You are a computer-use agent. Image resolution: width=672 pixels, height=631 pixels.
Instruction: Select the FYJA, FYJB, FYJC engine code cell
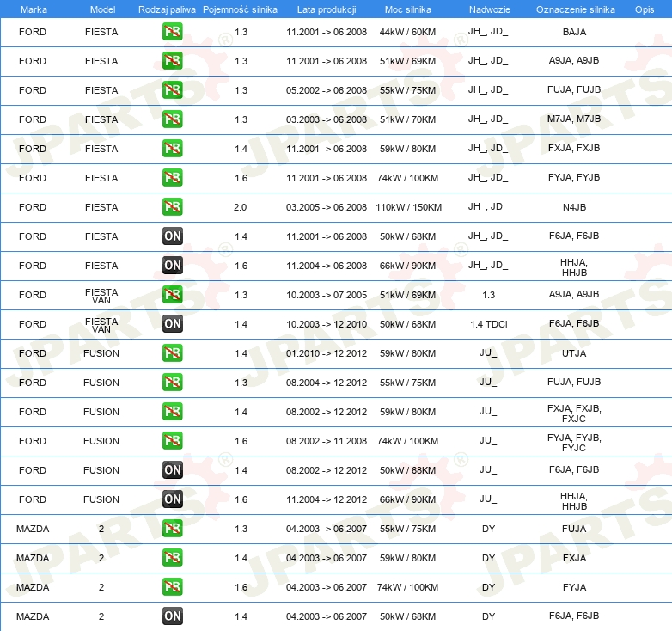tap(574, 443)
